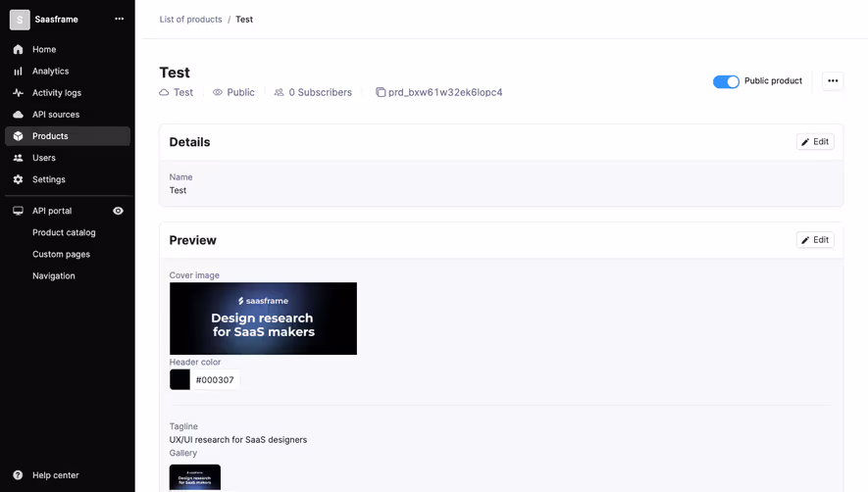This screenshot has height=492, width=868.
Task: Open Users page
Action: tap(68, 158)
